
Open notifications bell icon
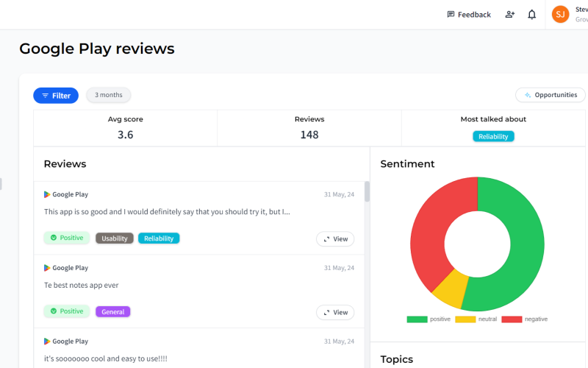531,15
